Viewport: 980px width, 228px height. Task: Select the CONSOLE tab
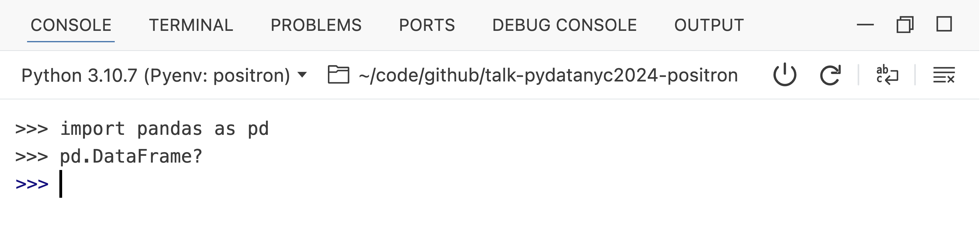[71, 25]
